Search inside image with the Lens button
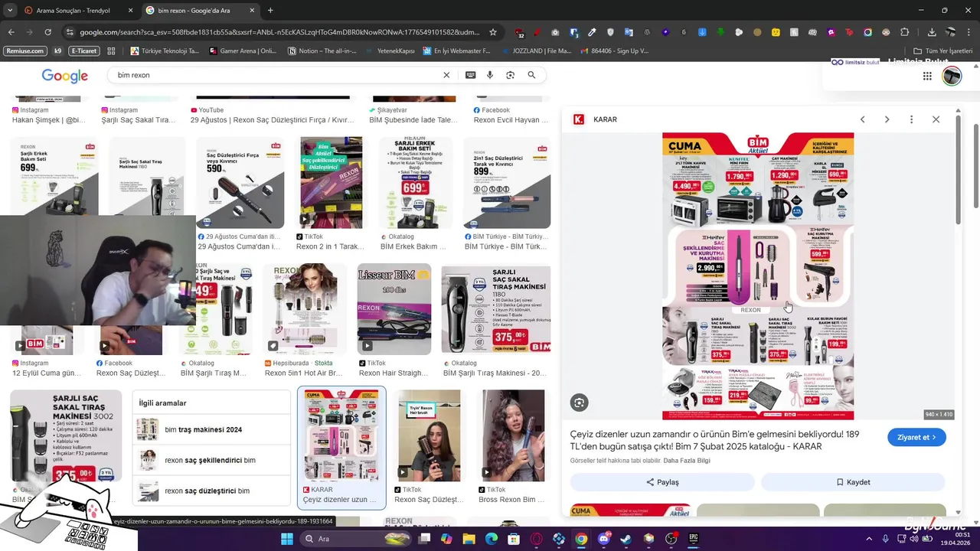Screen dimensions: 980x551 tap(579, 403)
